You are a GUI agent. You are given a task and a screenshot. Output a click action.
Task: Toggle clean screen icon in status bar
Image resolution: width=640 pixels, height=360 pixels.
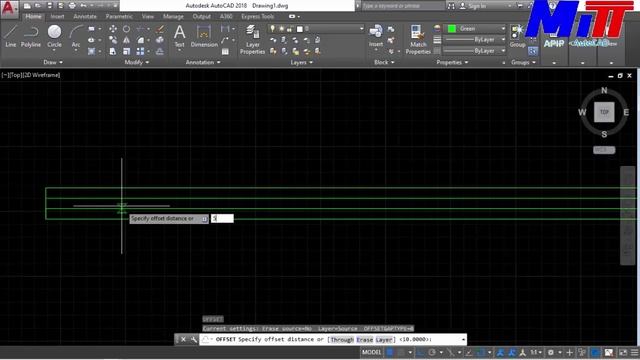point(623,352)
